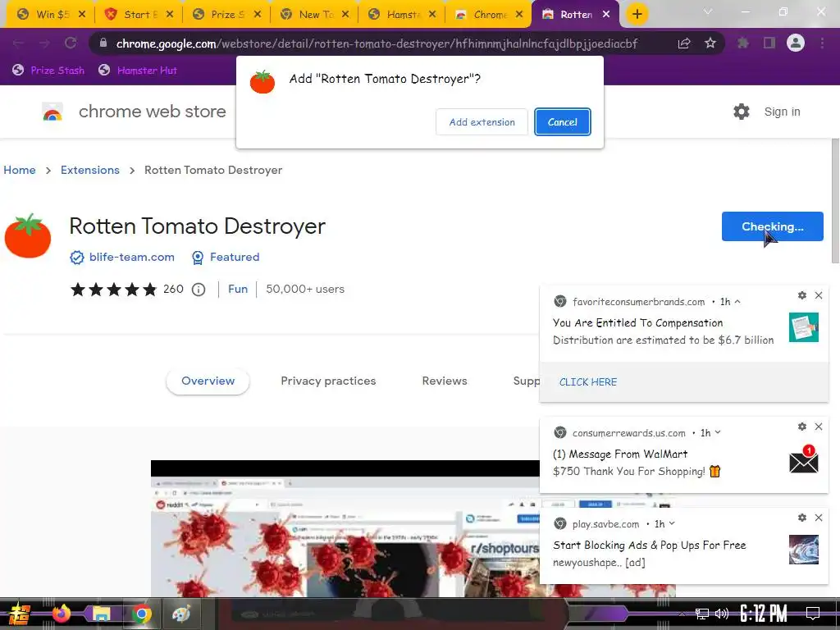Open the Chrome profile avatar
Viewport: 840px width, 630px height.
[796, 43]
